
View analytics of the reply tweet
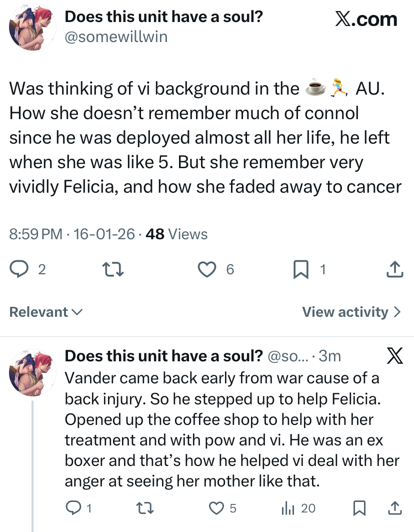click(287, 508)
